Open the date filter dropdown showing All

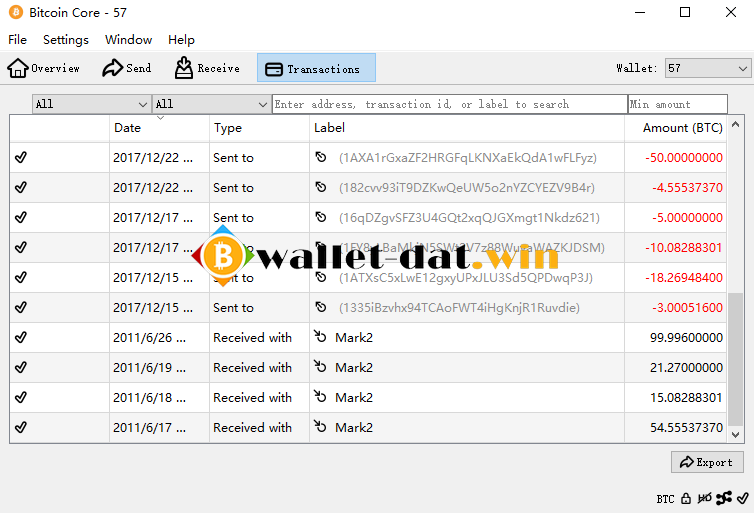91,104
